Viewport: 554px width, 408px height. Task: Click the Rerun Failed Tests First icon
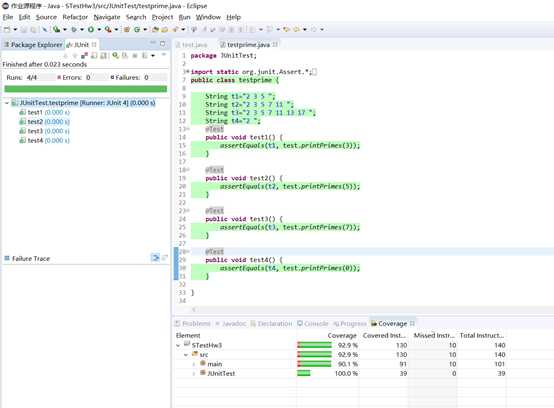coord(125,56)
